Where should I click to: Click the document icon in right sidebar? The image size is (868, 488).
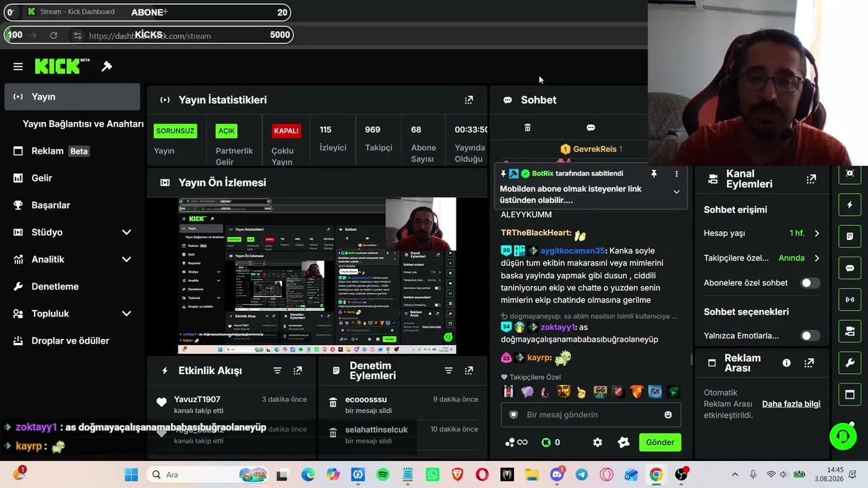tap(850, 237)
